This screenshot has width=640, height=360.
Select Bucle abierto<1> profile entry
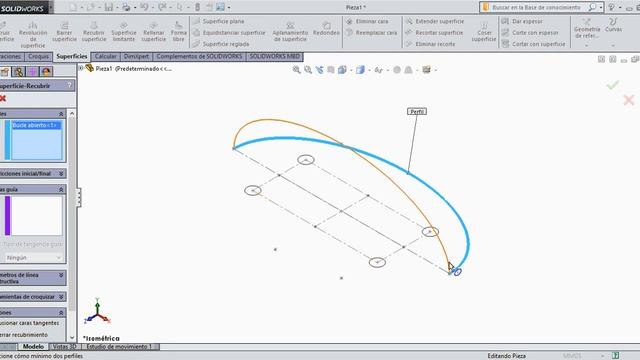pyautogui.click(x=36, y=125)
